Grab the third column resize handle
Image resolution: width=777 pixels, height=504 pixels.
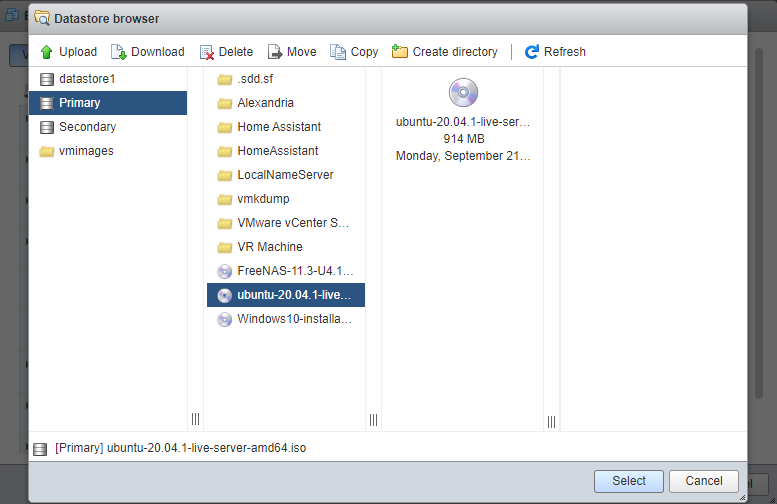pyautogui.click(x=551, y=422)
